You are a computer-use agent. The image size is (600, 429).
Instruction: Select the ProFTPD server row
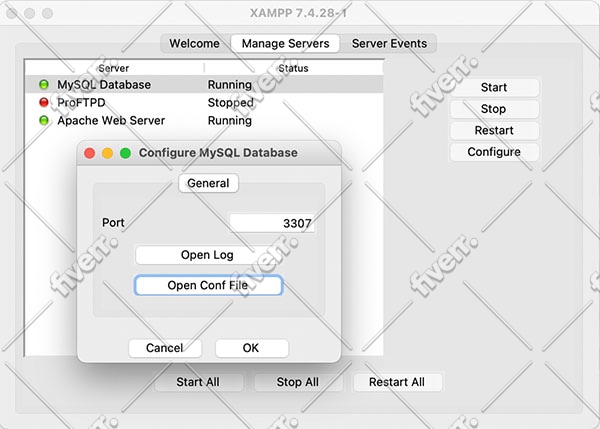coord(204,102)
